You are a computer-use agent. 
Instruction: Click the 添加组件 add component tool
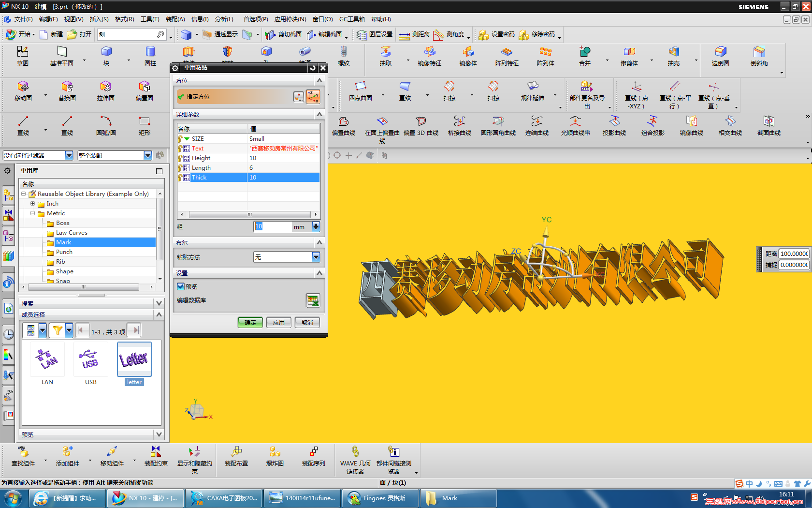click(68, 457)
